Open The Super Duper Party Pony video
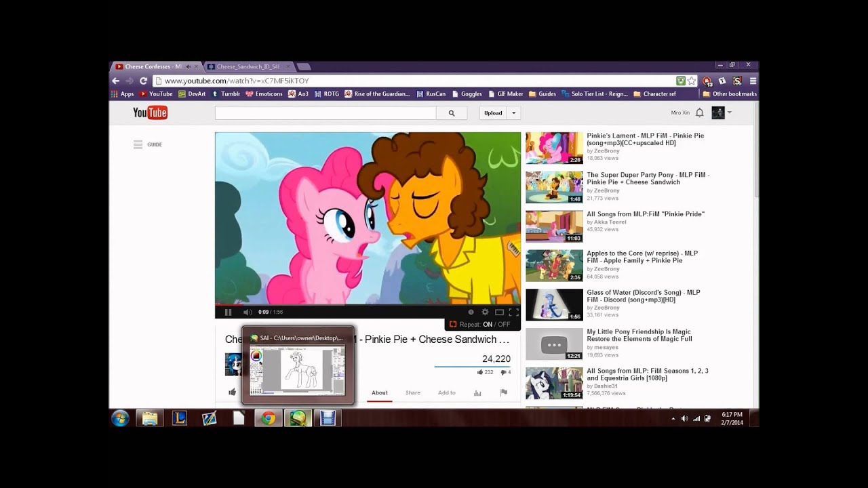Image resolution: width=868 pixels, height=488 pixels. point(648,178)
